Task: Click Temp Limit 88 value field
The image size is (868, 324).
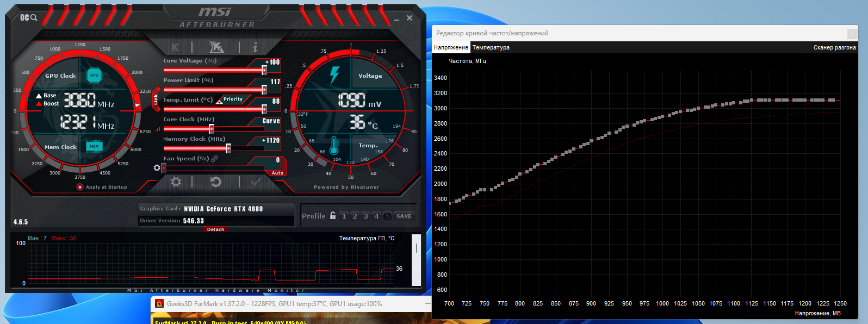Action: tap(276, 101)
